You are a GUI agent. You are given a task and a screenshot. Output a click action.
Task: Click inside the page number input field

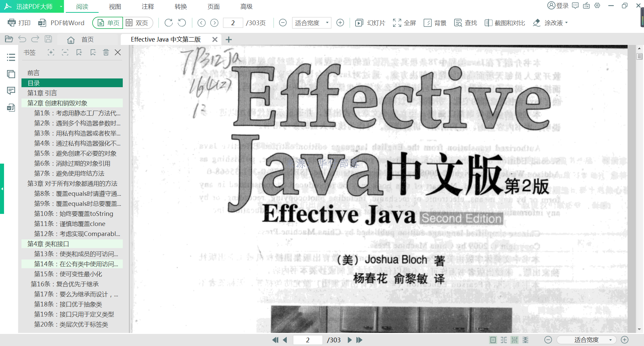click(233, 23)
